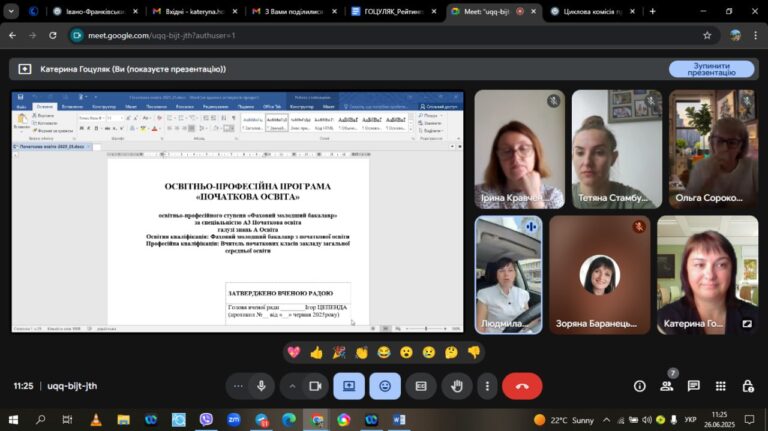Switch to the Вхідні Gmail tab
The image size is (768, 431).
(194, 11)
